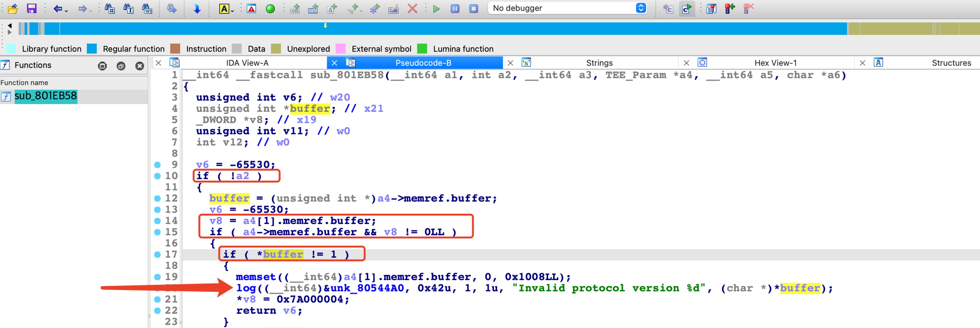Viewport: 980px width, 328px height.
Task: Toggle breakpoint dot on line 19
Action: tap(157, 277)
